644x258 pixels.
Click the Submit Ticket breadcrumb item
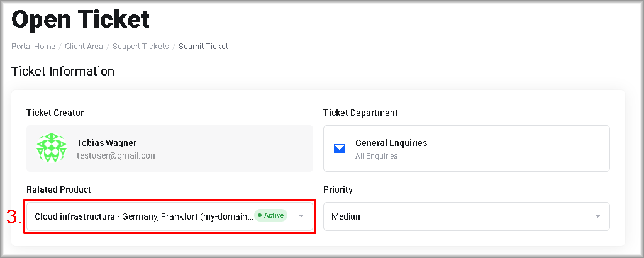(x=203, y=47)
